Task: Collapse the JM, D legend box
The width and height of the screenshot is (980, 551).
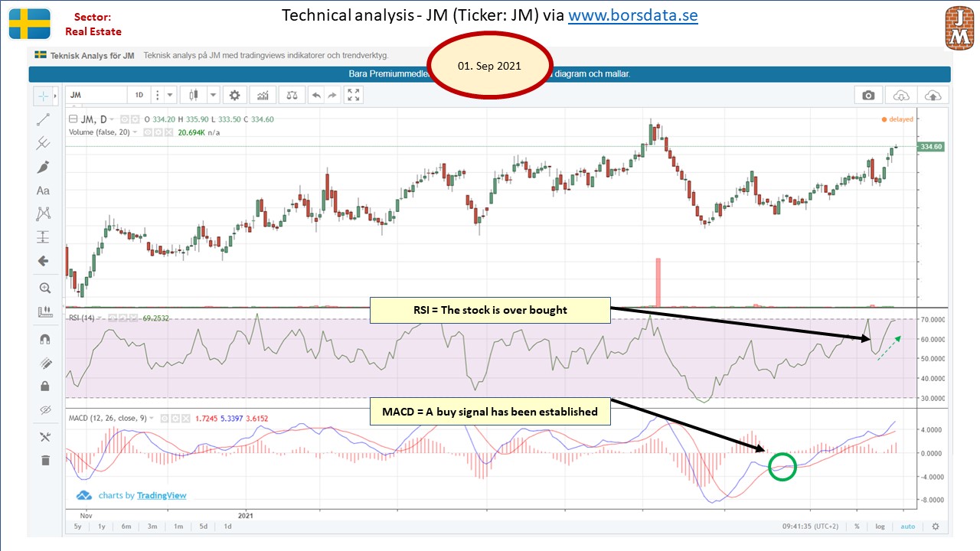Action: (73, 119)
